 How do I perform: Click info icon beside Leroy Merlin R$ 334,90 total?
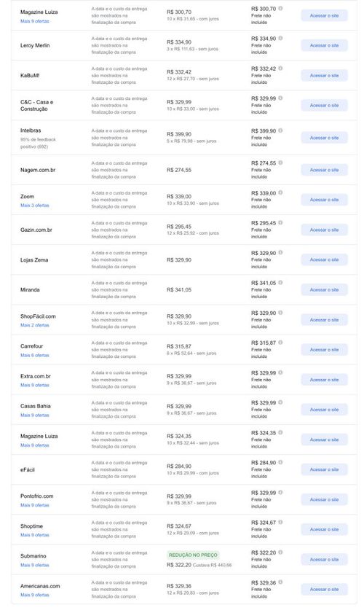(280, 39)
